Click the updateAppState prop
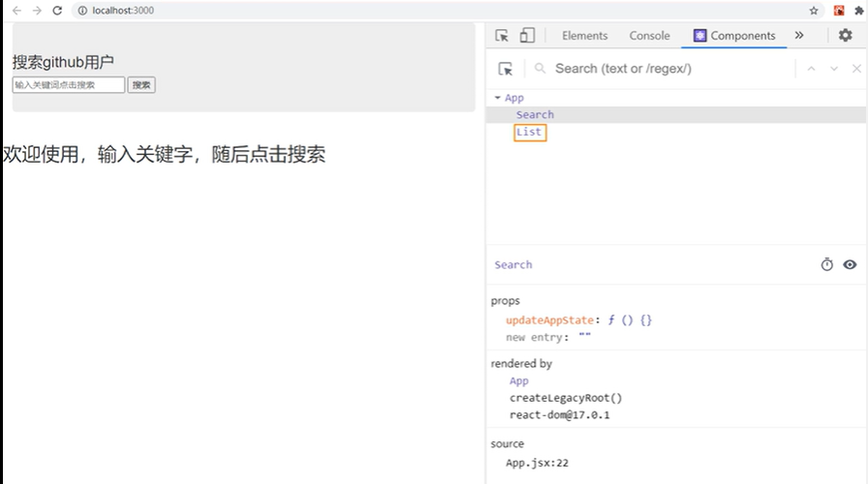The image size is (868, 484). 549,320
